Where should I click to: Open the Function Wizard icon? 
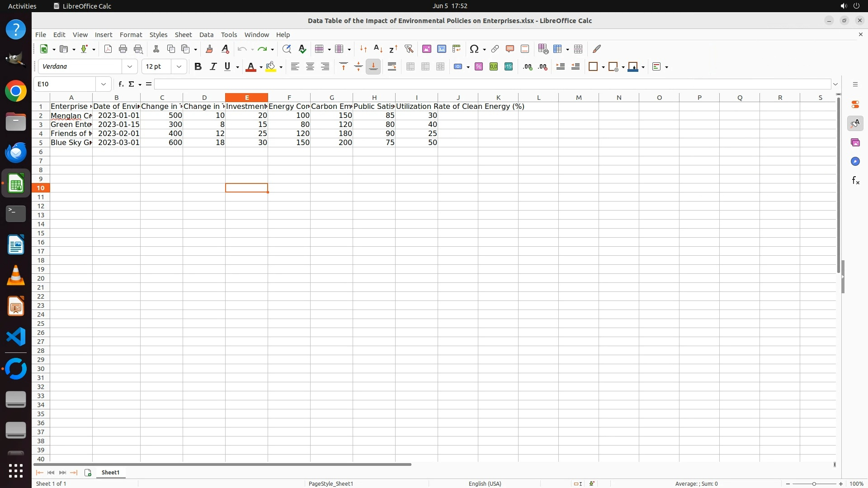click(121, 84)
